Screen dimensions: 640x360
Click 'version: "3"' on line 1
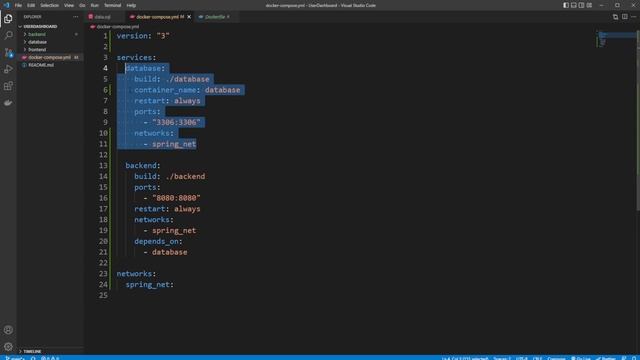coord(143,36)
